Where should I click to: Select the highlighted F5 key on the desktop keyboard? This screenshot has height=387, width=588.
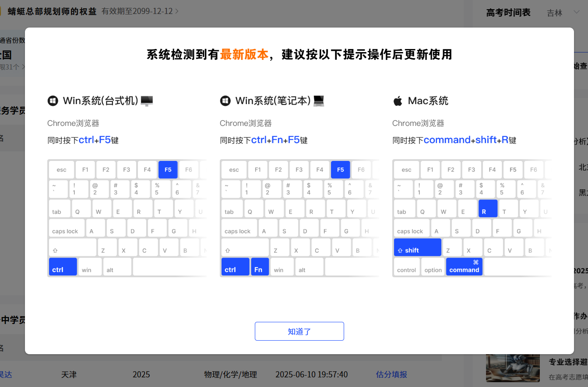coord(168,169)
